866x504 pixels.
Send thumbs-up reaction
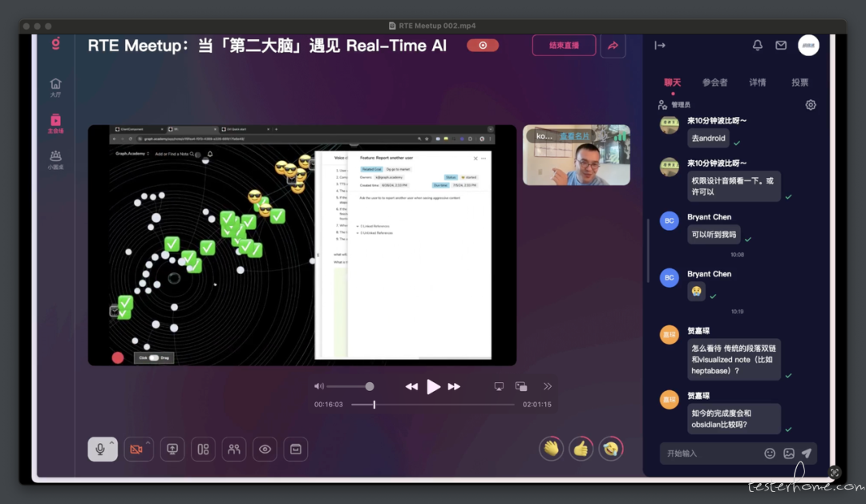point(581,449)
